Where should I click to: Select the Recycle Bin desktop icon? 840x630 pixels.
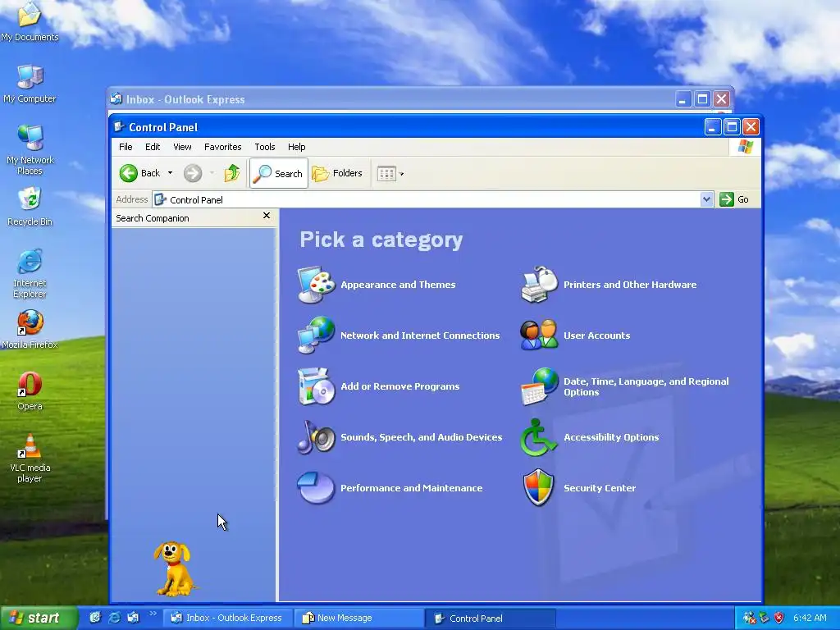pyautogui.click(x=30, y=207)
